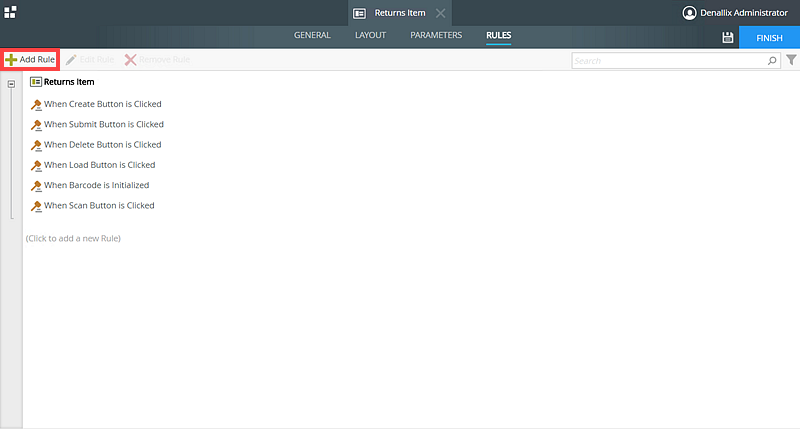The image size is (800, 429).
Task: Open the app launcher grid icon
Action: [10, 12]
